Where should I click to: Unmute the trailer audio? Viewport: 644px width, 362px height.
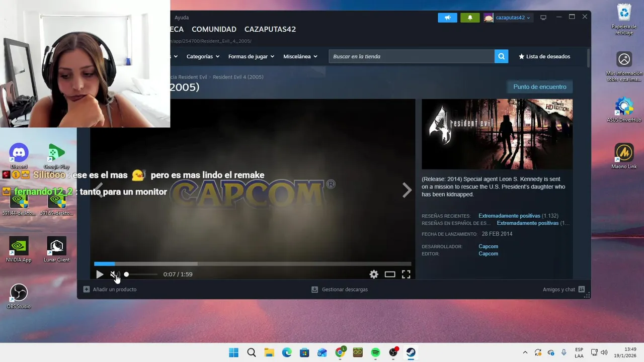point(114,274)
